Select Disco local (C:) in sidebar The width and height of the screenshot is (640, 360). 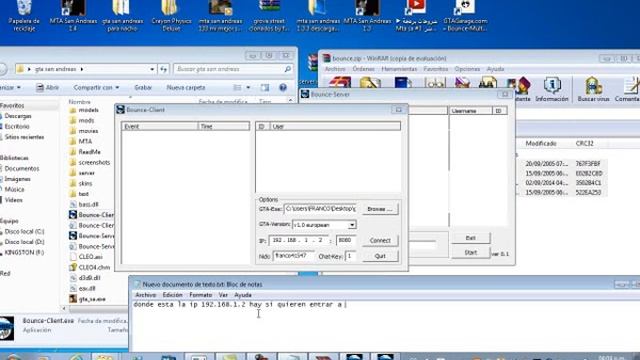24,231
